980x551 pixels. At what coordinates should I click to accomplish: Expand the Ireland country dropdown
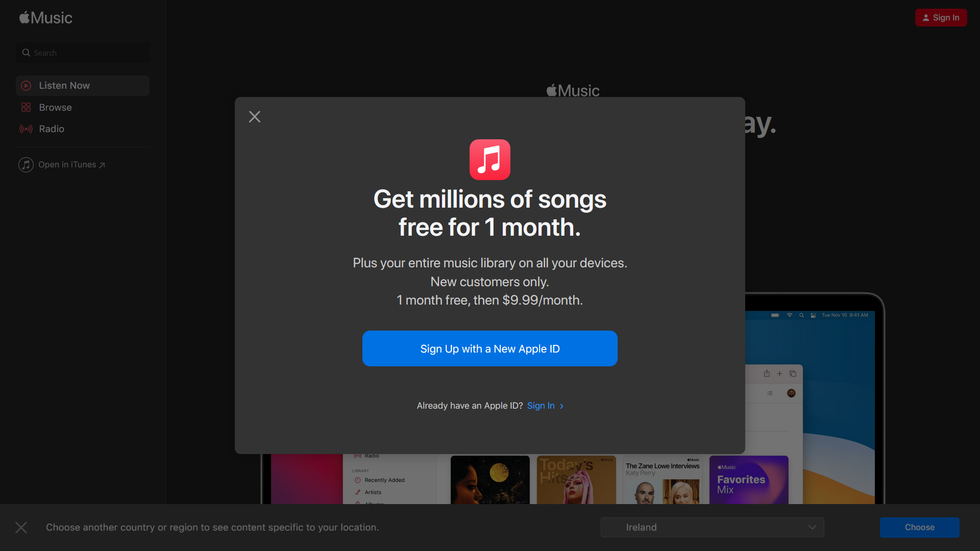pyautogui.click(x=712, y=528)
